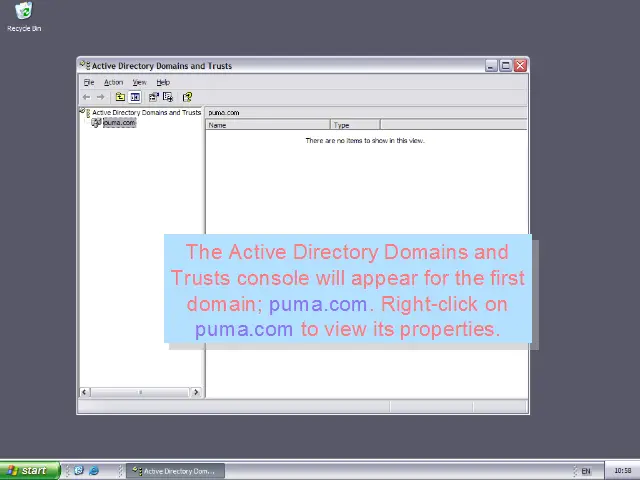Click the Active Directory Dom... taskbar button
The width and height of the screenshot is (640, 480).
point(176,471)
